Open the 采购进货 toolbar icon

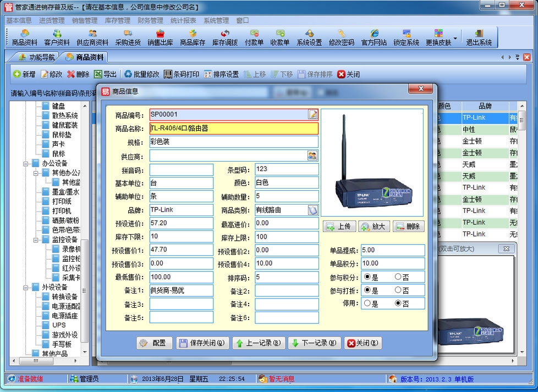[x=127, y=38]
